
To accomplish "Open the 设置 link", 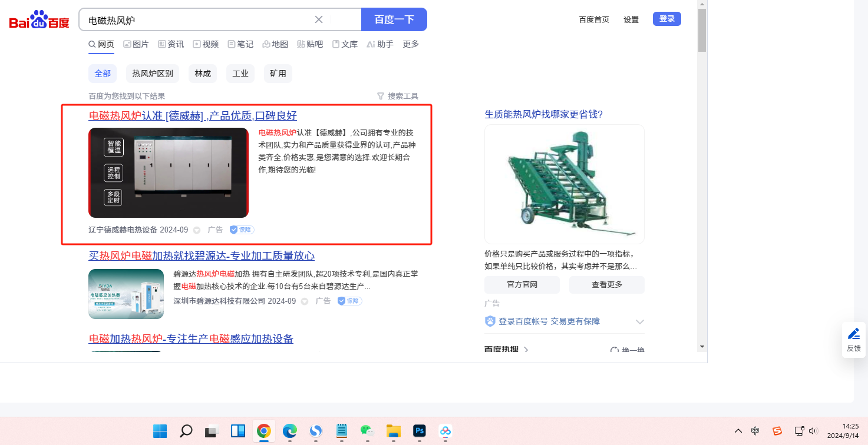I will point(631,19).
